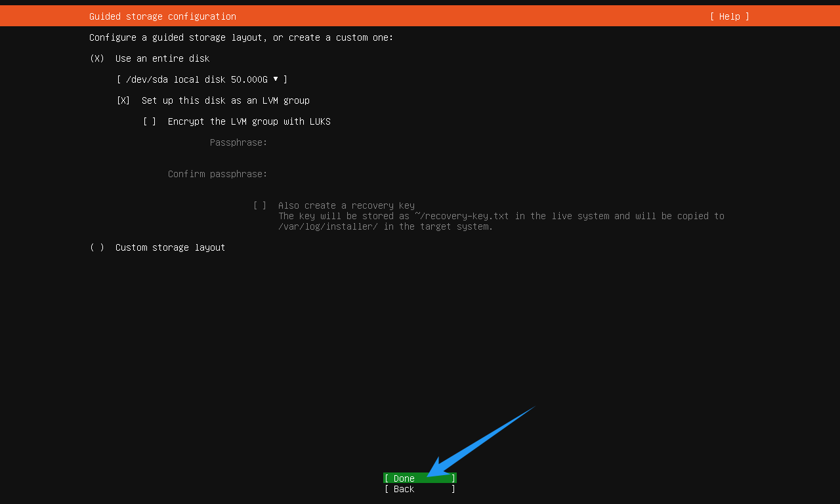Go to previous screen with Back button

(x=420, y=489)
